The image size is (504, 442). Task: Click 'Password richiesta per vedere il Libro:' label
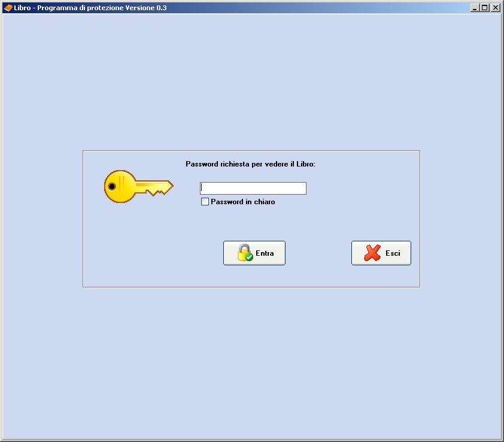point(250,164)
